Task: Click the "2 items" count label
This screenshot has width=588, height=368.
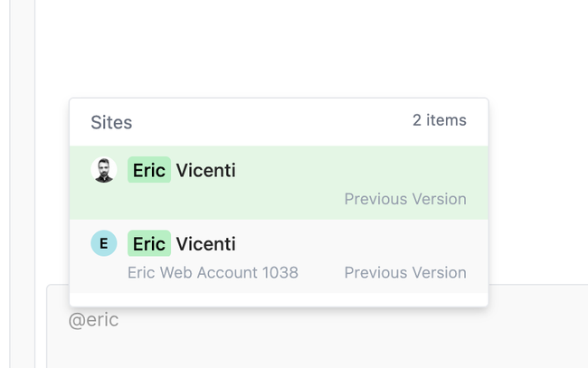Action: coord(440,120)
